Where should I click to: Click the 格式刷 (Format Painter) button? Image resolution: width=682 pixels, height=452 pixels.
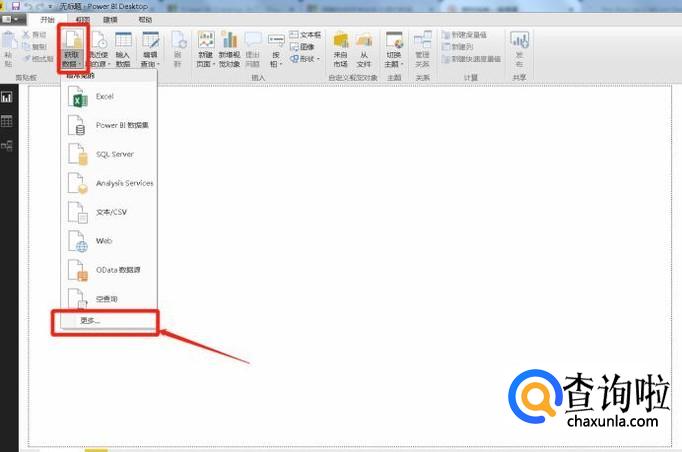pyautogui.click(x=38, y=58)
